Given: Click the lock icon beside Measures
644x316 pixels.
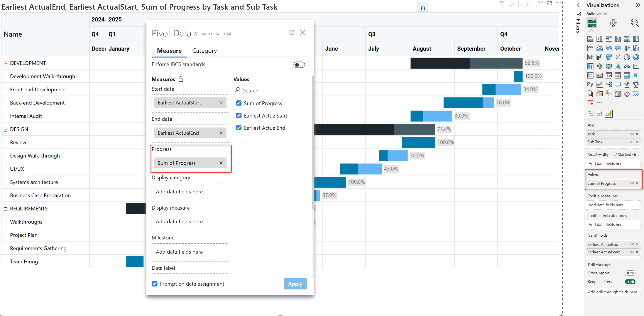Looking at the screenshot, I should pos(181,79).
